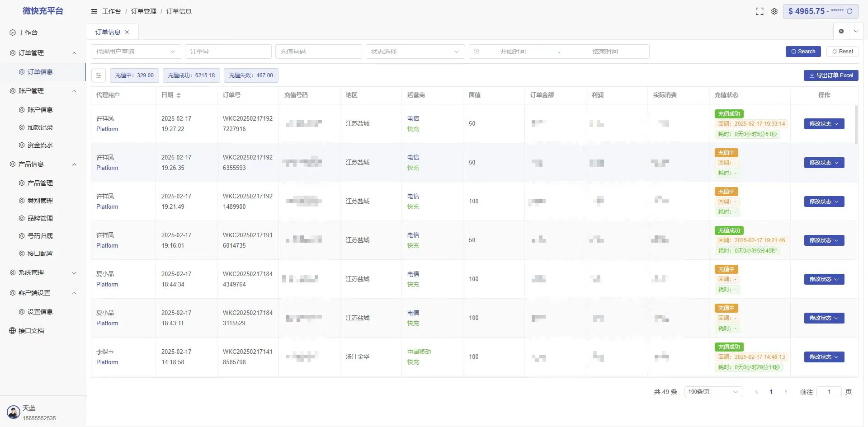Open 接口配置 in the sidebar
This screenshot has height=427, width=868.
click(x=40, y=253)
